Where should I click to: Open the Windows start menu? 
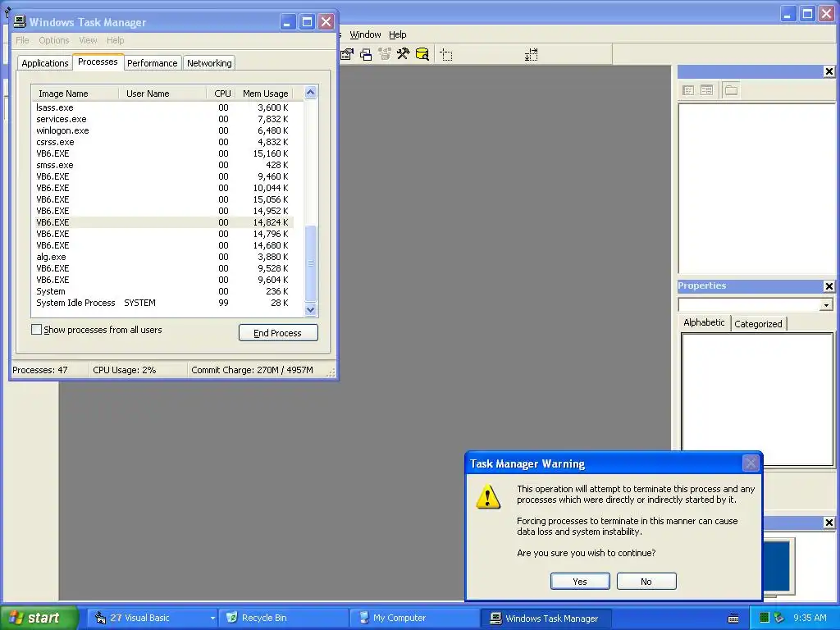(39, 618)
